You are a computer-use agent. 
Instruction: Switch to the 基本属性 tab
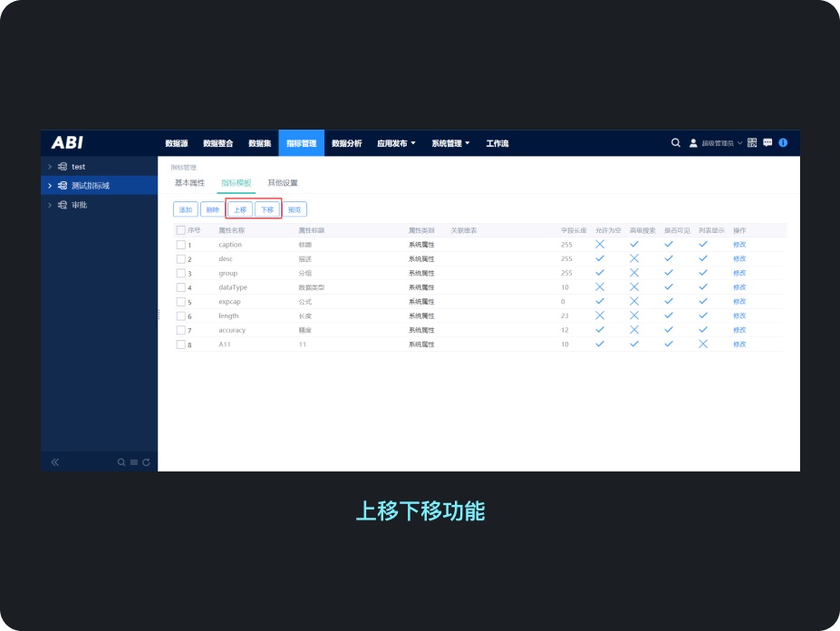click(x=189, y=183)
